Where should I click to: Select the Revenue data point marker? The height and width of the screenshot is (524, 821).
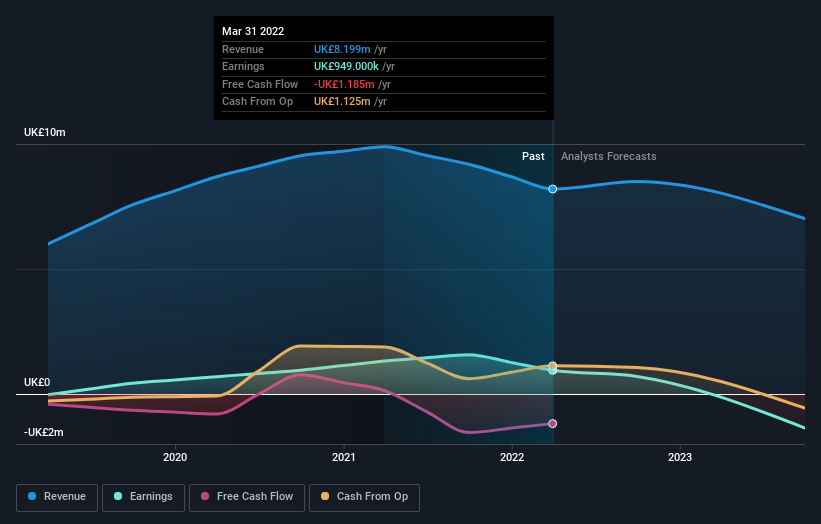(x=552, y=189)
